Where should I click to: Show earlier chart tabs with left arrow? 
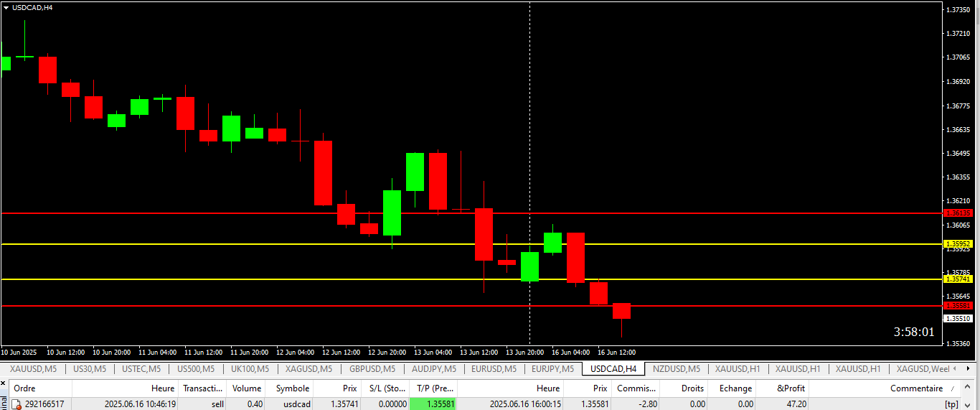(x=956, y=369)
